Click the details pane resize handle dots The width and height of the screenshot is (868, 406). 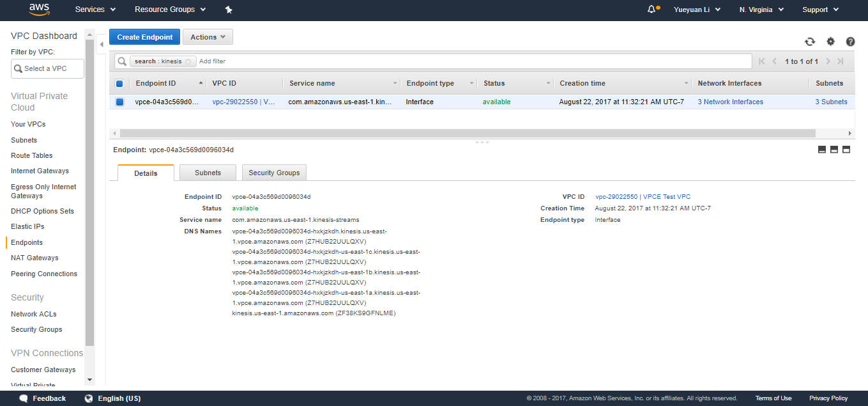pyautogui.click(x=483, y=141)
